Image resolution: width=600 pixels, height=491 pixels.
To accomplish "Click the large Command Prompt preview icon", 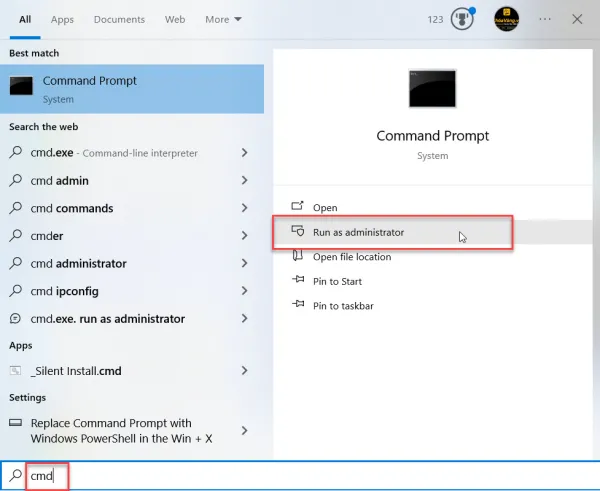I will pyautogui.click(x=432, y=88).
